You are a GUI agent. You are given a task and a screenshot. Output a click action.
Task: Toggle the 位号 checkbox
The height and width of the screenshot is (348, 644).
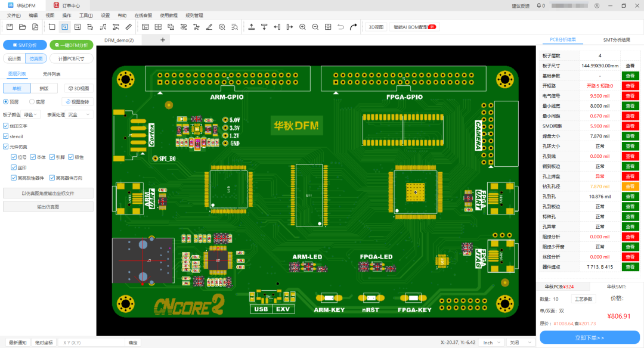pos(14,157)
